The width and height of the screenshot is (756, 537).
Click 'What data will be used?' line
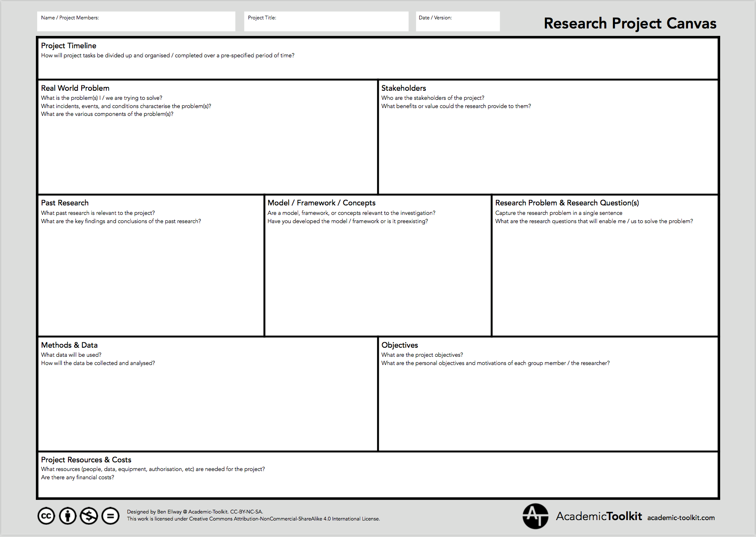[x=71, y=355]
